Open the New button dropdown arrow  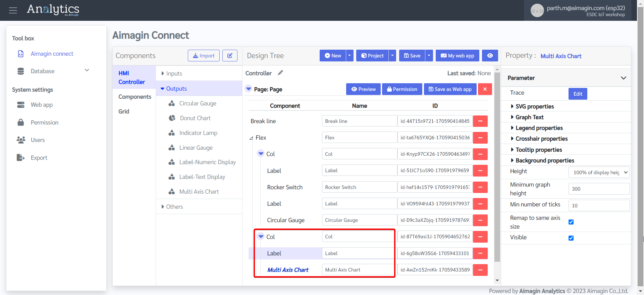click(350, 56)
